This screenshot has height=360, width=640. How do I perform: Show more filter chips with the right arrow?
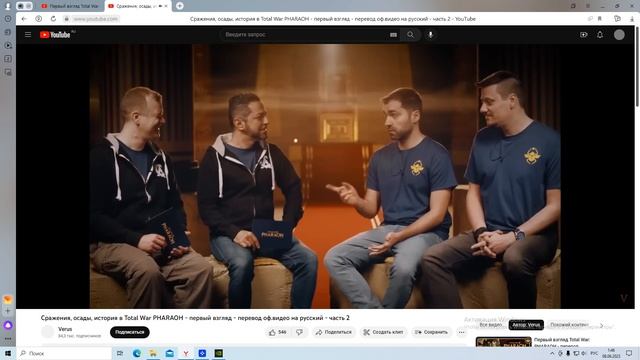point(601,325)
